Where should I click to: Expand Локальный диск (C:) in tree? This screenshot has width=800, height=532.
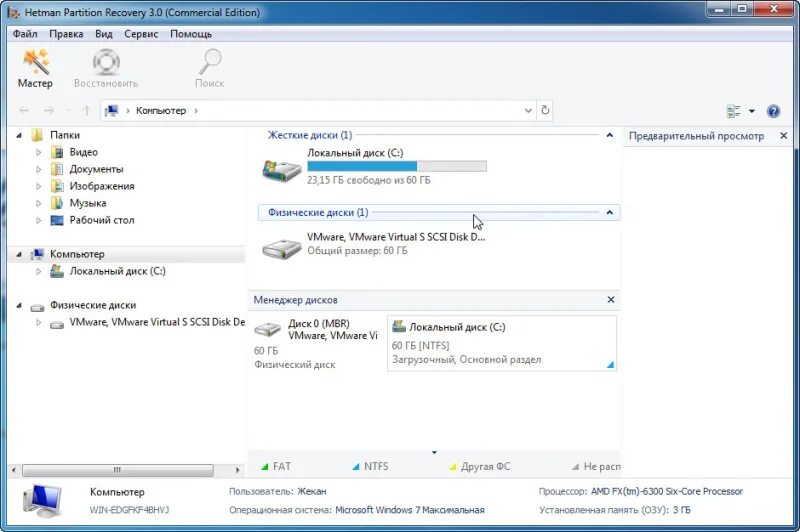pos(38,271)
